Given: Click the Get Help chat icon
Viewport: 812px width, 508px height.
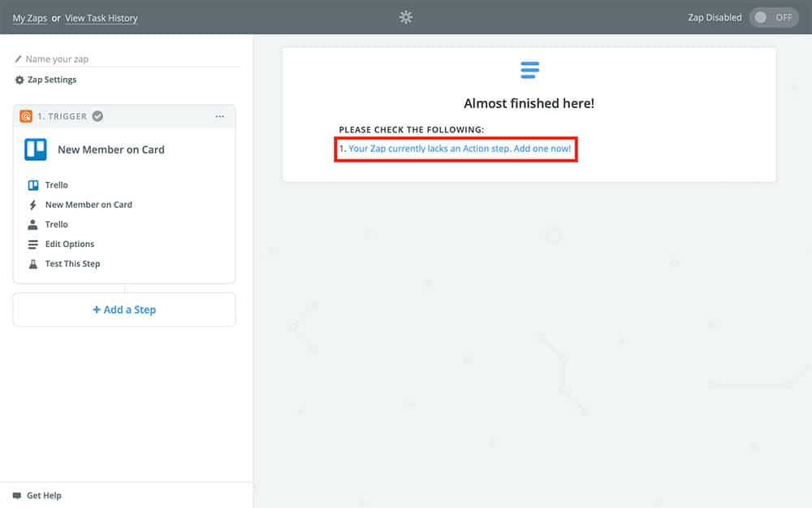Looking at the screenshot, I should point(17,495).
